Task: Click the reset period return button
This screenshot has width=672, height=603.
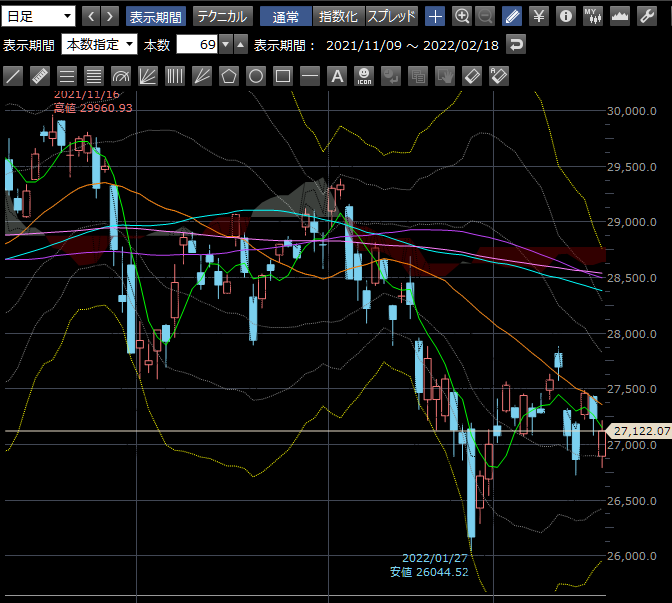Action: [x=516, y=44]
